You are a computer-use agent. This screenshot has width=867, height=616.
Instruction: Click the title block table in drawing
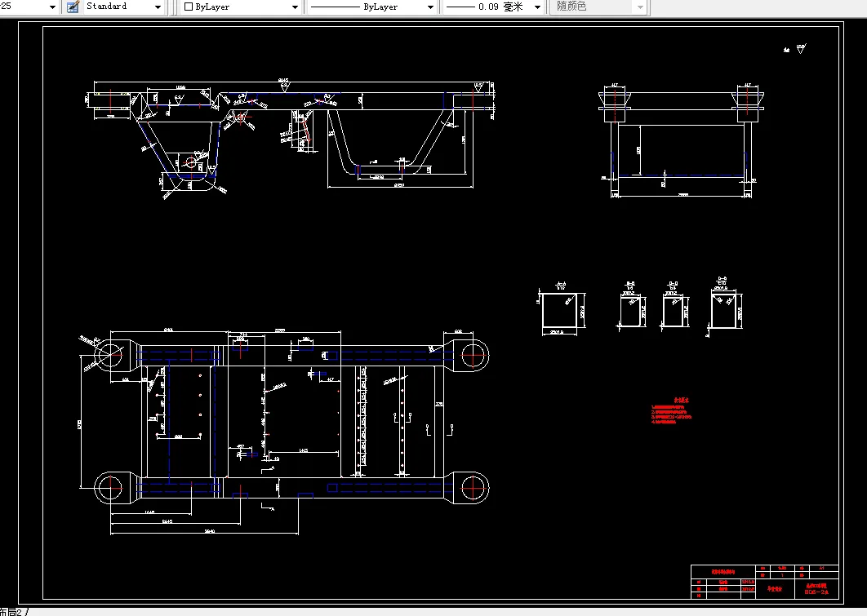point(765,581)
